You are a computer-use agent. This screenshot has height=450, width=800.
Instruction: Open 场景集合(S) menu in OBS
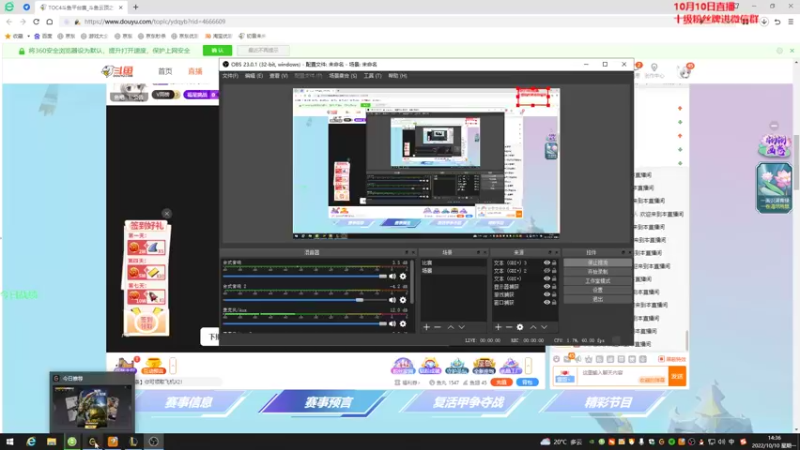pyautogui.click(x=343, y=76)
